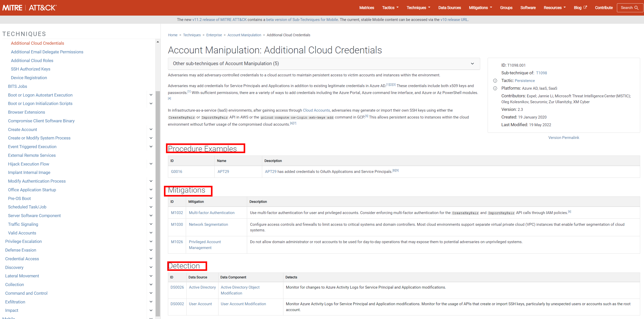Open M1032 mitigation ID
644x319 pixels.
point(177,213)
